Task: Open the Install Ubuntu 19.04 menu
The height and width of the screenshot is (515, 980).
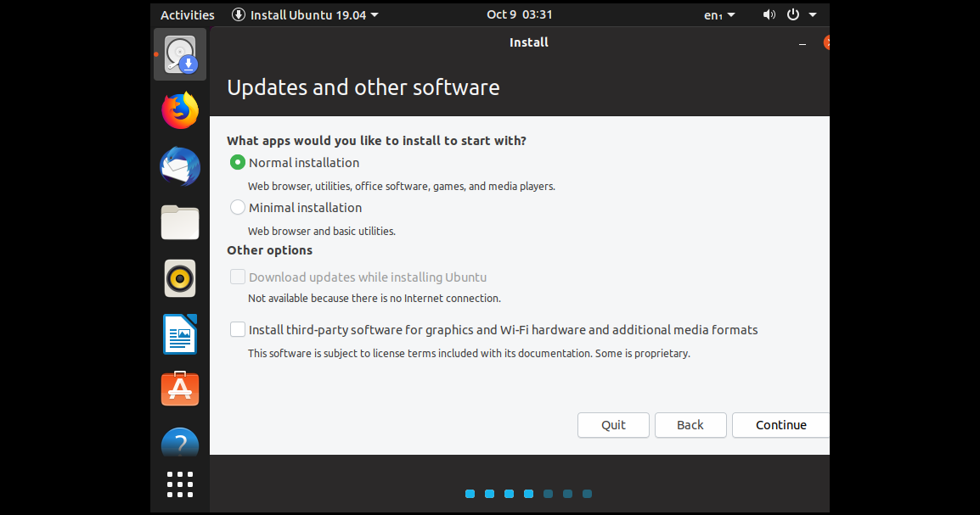Action: 303,14
